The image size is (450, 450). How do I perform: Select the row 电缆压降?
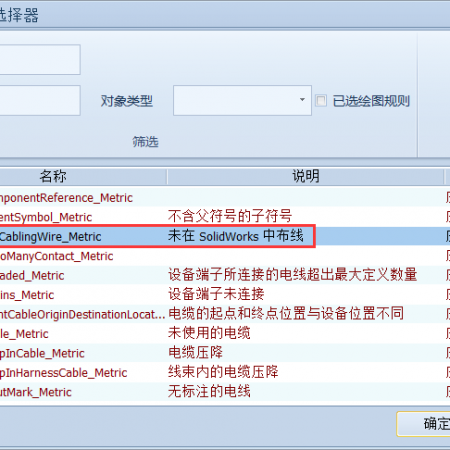(225, 353)
